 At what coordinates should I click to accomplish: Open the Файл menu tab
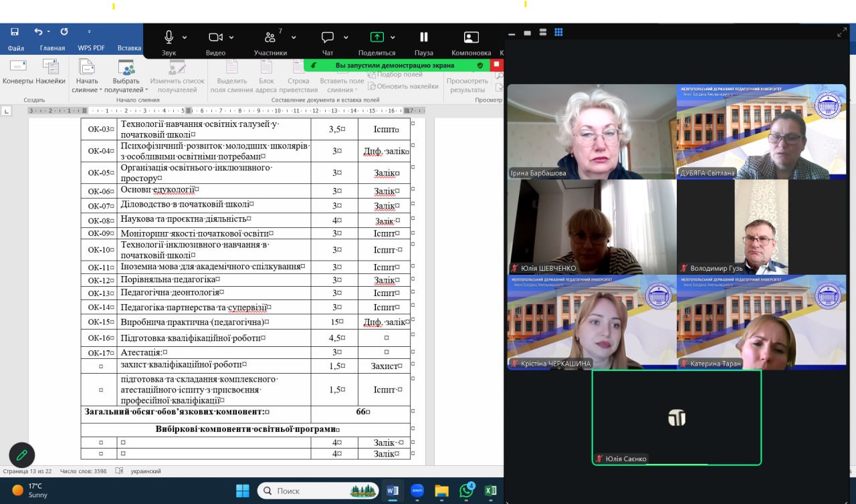(16, 48)
